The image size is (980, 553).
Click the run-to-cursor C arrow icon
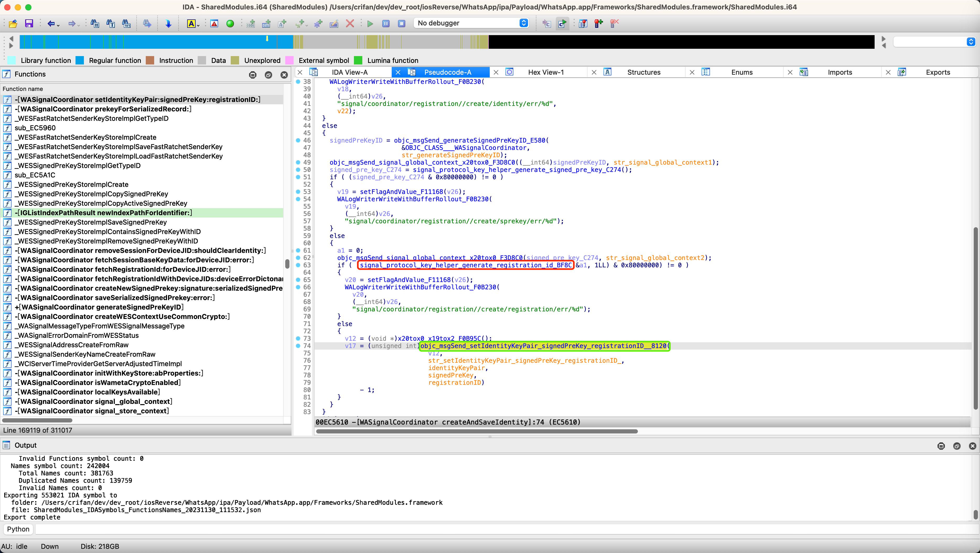pos(562,24)
